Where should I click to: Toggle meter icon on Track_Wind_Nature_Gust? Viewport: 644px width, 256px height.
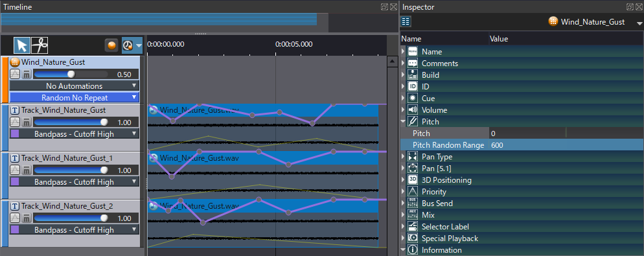pyautogui.click(x=27, y=122)
